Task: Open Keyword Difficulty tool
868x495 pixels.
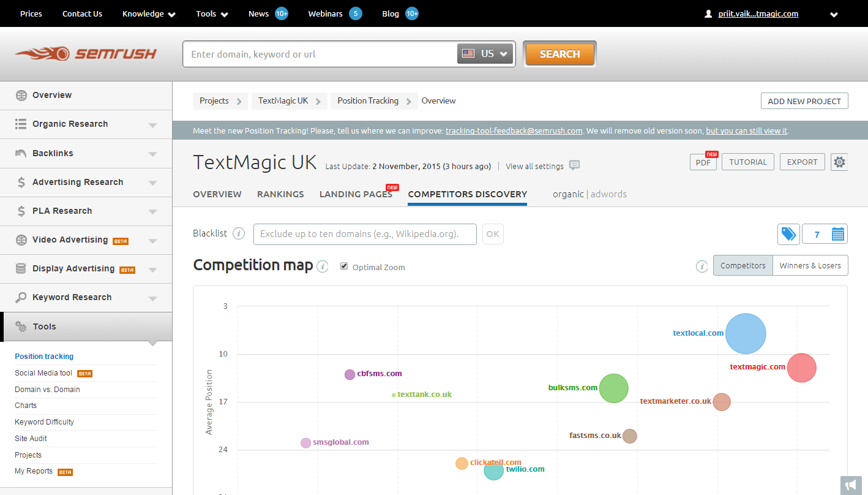Action: tap(44, 422)
